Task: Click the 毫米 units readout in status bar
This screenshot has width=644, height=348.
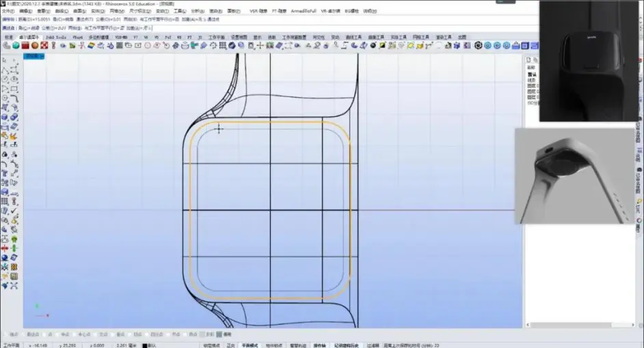Action: tap(126, 345)
